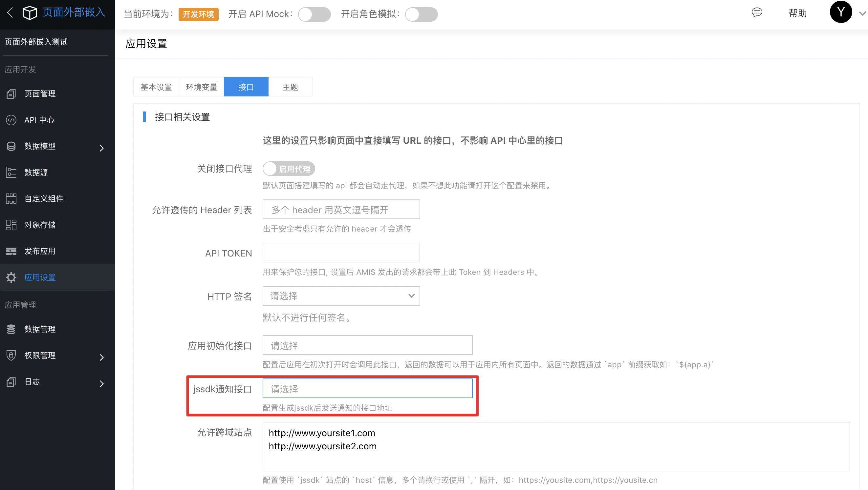Switch to the 主题 tab
This screenshot has height=490, width=868.
pos(290,87)
